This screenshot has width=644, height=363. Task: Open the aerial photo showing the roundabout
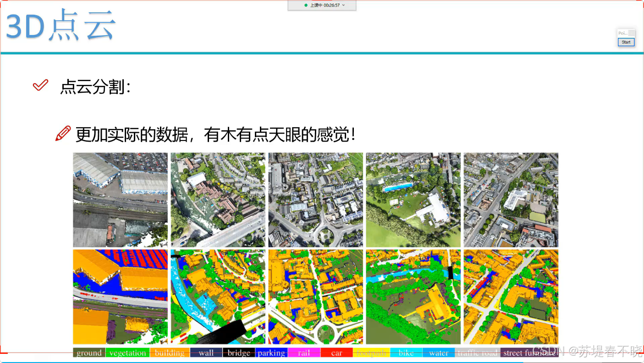point(315,200)
